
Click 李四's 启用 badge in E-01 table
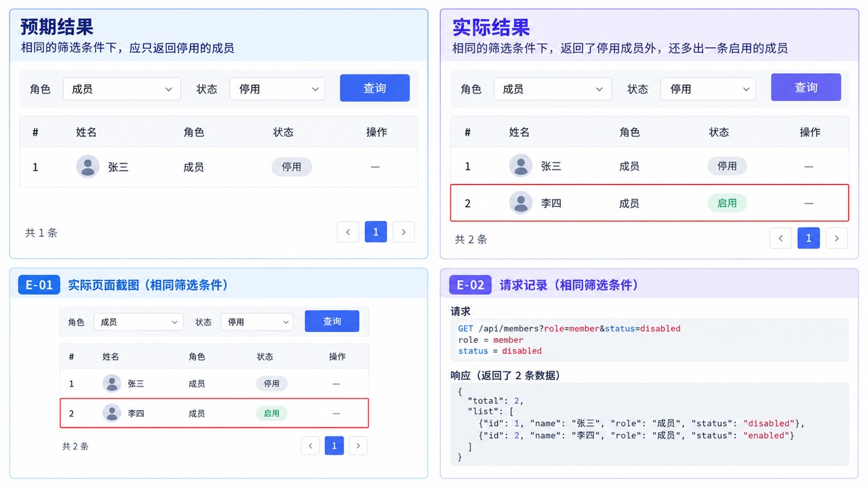[272, 413]
